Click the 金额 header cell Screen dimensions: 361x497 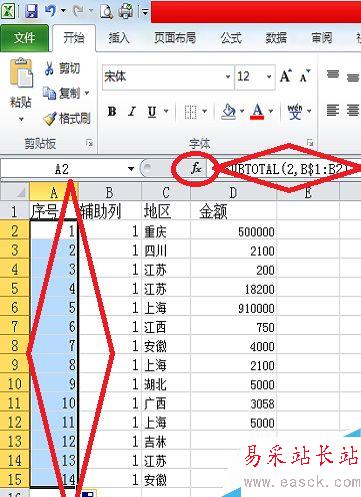tap(233, 211)
